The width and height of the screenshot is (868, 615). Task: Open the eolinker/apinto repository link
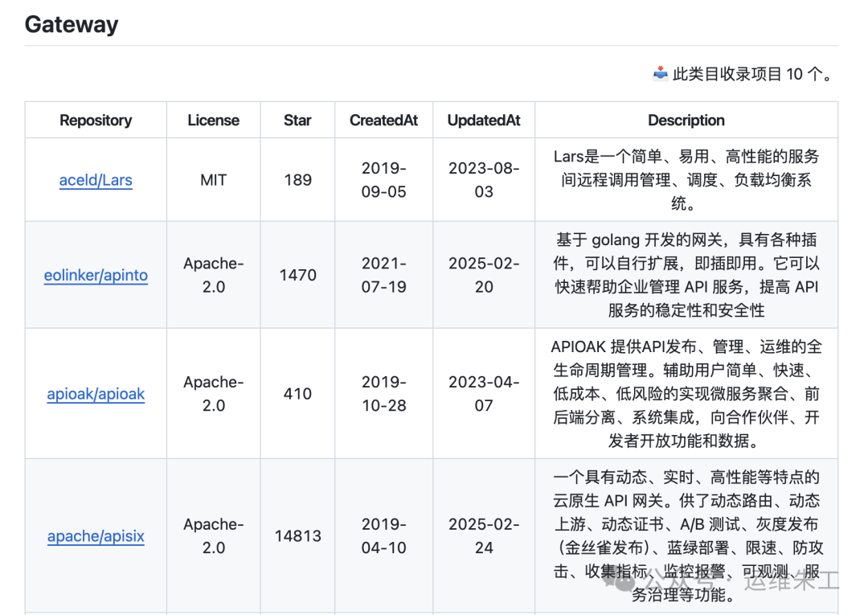click(96, 275)
